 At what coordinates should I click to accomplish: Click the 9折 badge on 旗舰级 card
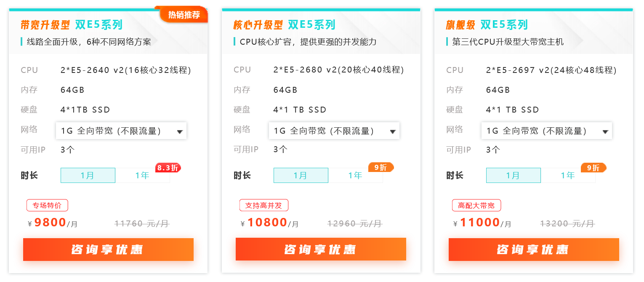pyautogui.click(x=593, y=168)
